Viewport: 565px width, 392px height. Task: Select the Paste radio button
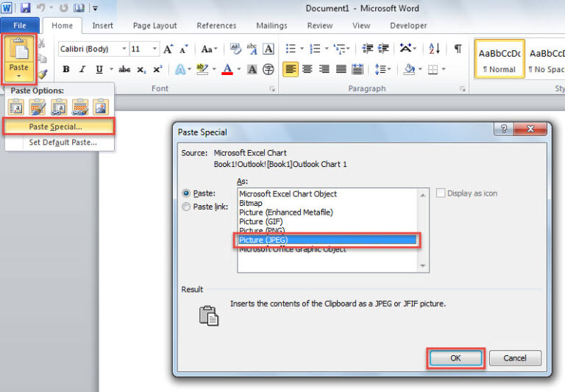(x=186, y=193)
